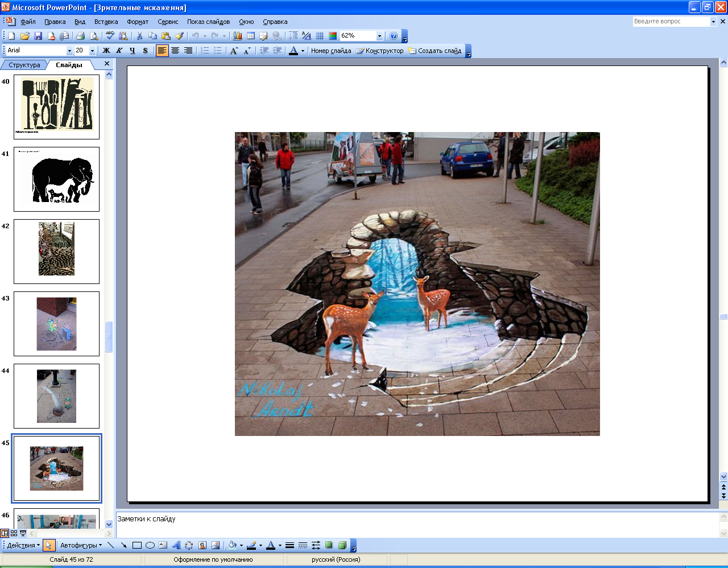Insert WordArt object
The width and height of the screenshot is (728, 568).
click(x=176, y=545)
